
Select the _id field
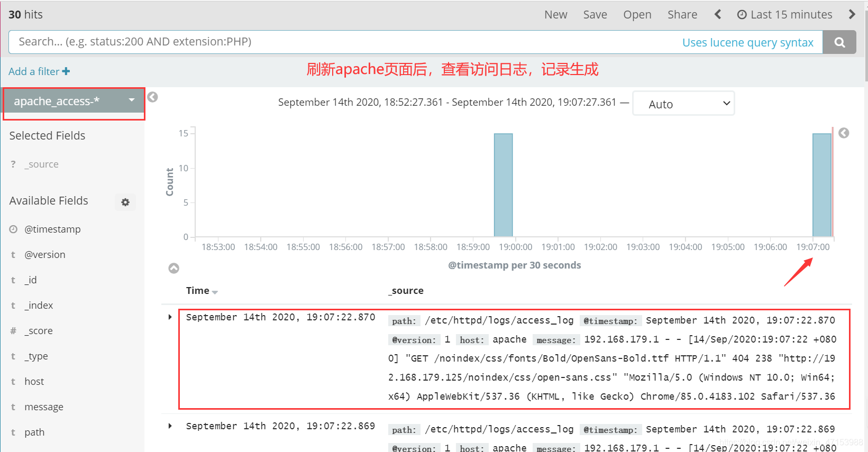31,280
